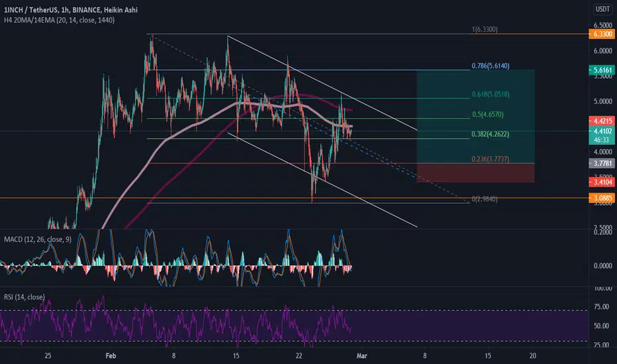Click the 0.5(4.6570) Fibonacci level label
Image resolution: width=617 pixels, height=364 pixels.
pyautogui.click(x=487, y=114)
